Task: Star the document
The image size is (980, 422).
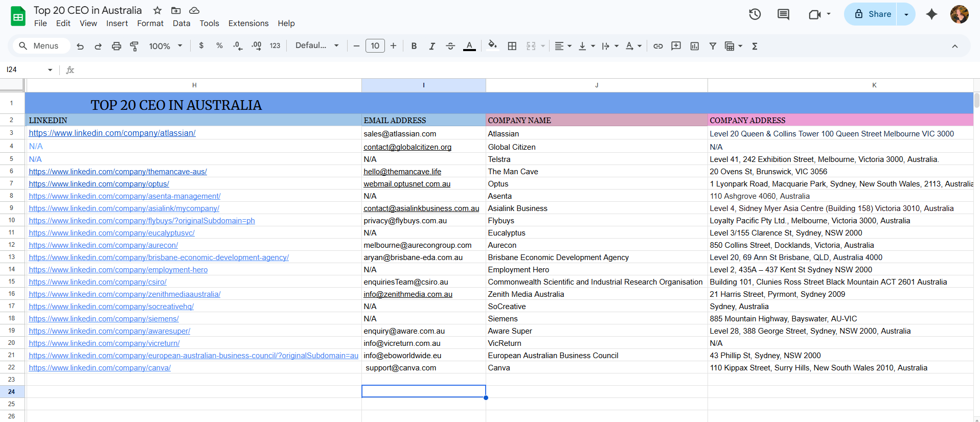Action: 157,10
